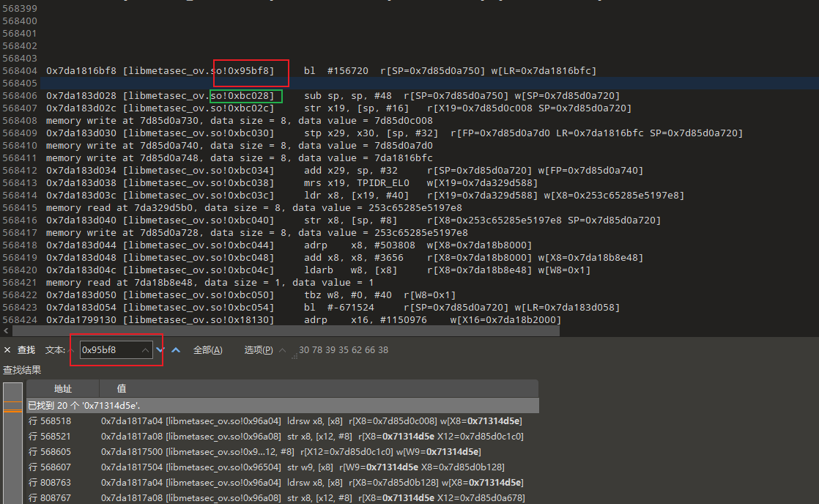The image size is (819, 504).
Task: Click the mrs x19, TPIDR_EL0 instruction
Action: 356,183
